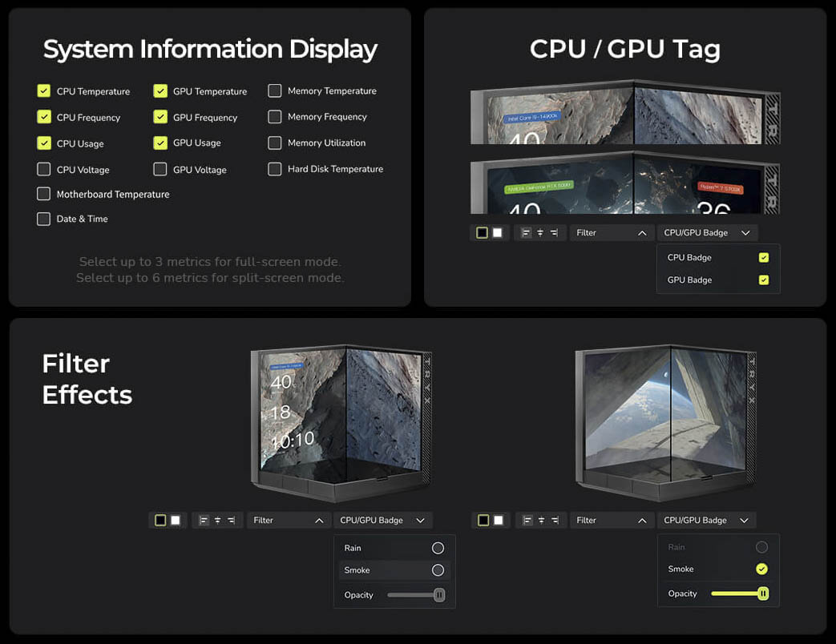Click align-left icon in CPU / GPU Tag panel
This screenshot has height=644, width=836.
[x=526, y=233]
